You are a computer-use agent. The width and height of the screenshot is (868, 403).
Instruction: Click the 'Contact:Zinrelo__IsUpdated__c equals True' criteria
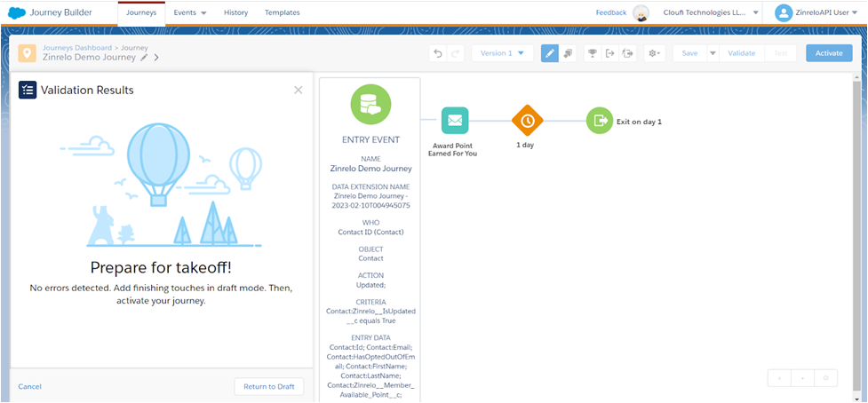[x=370, y=316]
